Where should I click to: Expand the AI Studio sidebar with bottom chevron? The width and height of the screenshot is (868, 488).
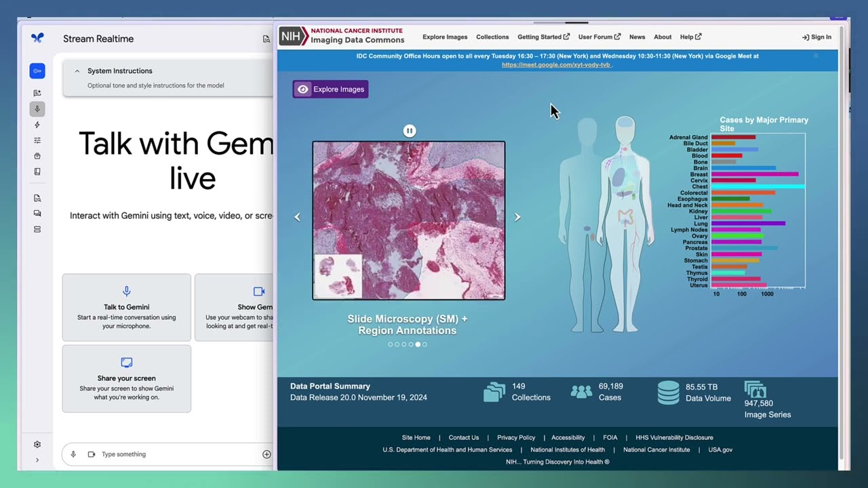[x=37, y=460]
